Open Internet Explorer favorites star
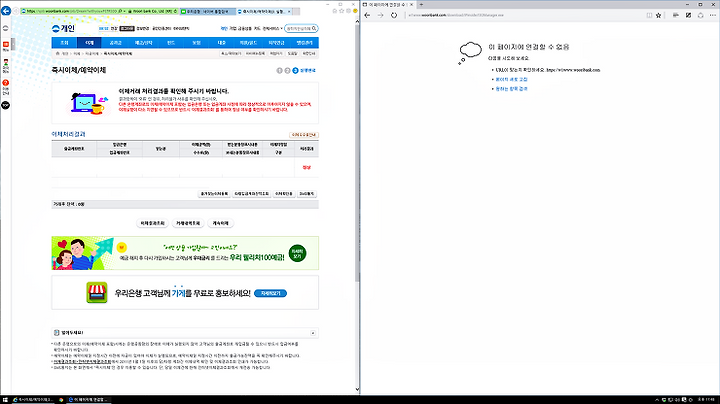 342,11
